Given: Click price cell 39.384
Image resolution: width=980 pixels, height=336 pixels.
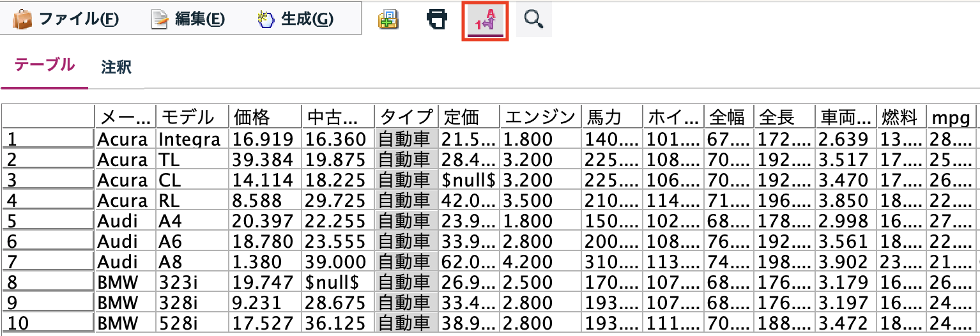Looking at the screenshot, I should 266,159.
